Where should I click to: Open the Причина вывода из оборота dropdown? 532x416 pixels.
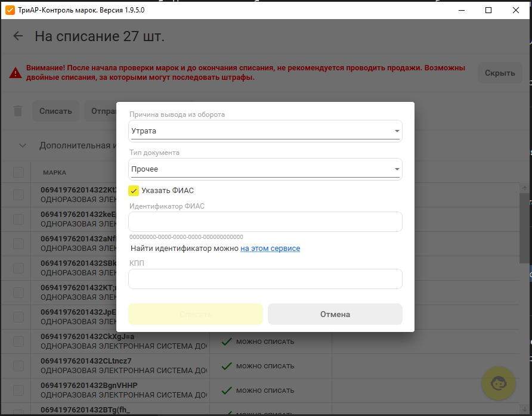click(x=265, y=131)
